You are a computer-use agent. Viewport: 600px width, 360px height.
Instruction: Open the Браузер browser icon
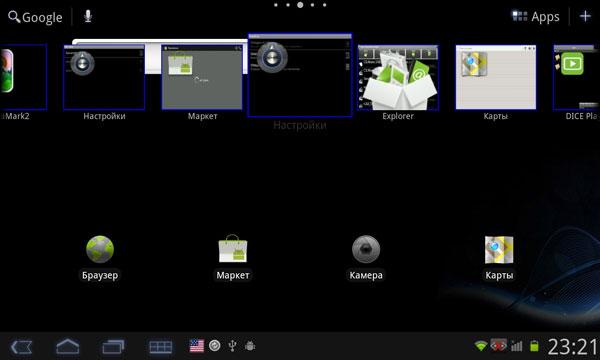[x=100, y=258]
